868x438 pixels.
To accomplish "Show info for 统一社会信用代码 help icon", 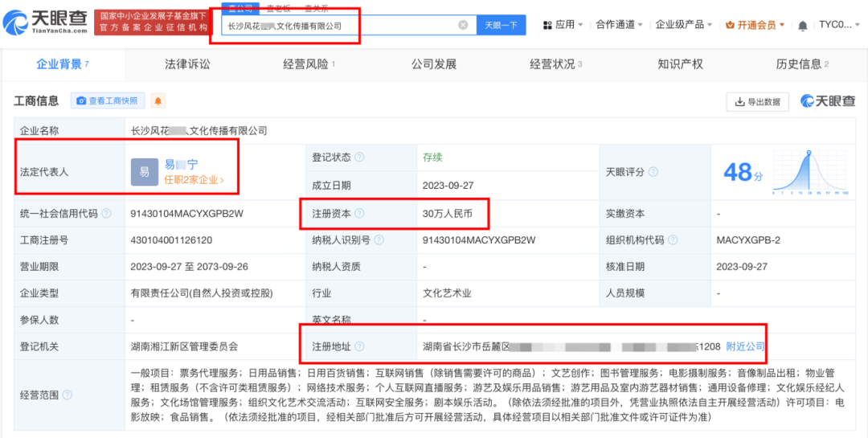I will (x=108, y=214).
